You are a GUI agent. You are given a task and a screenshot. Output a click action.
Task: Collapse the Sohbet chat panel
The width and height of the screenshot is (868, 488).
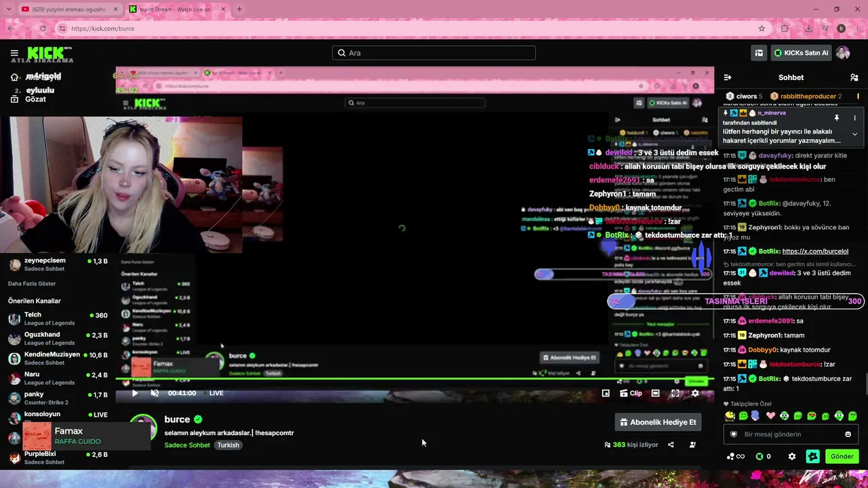pos(727,77)
